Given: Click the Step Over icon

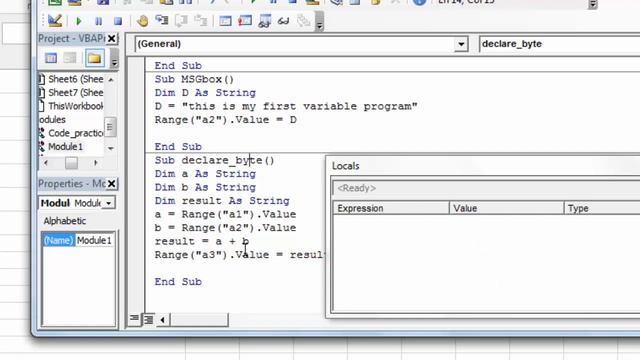Looking at the screenshot, I should pyautogui.click(x=181, y=20).
